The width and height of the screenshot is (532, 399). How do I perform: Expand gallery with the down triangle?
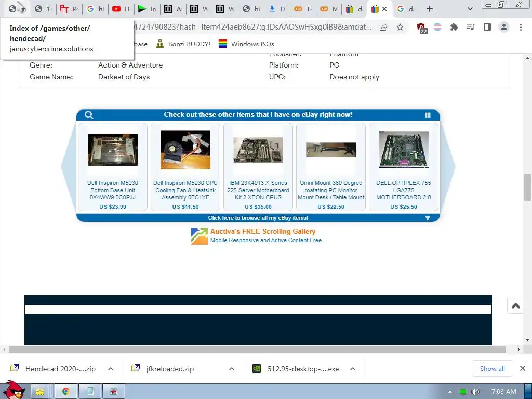point(428,218)
